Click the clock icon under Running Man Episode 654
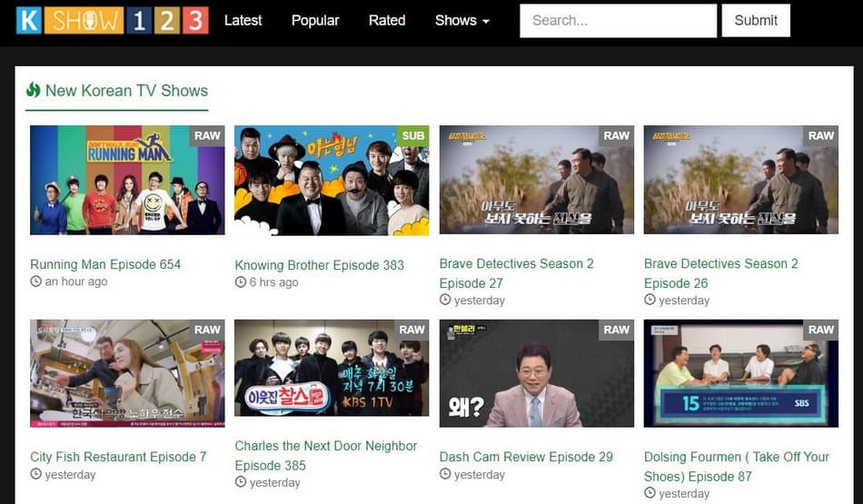Viewport: 863px width, 504px height. coord(36,282)
